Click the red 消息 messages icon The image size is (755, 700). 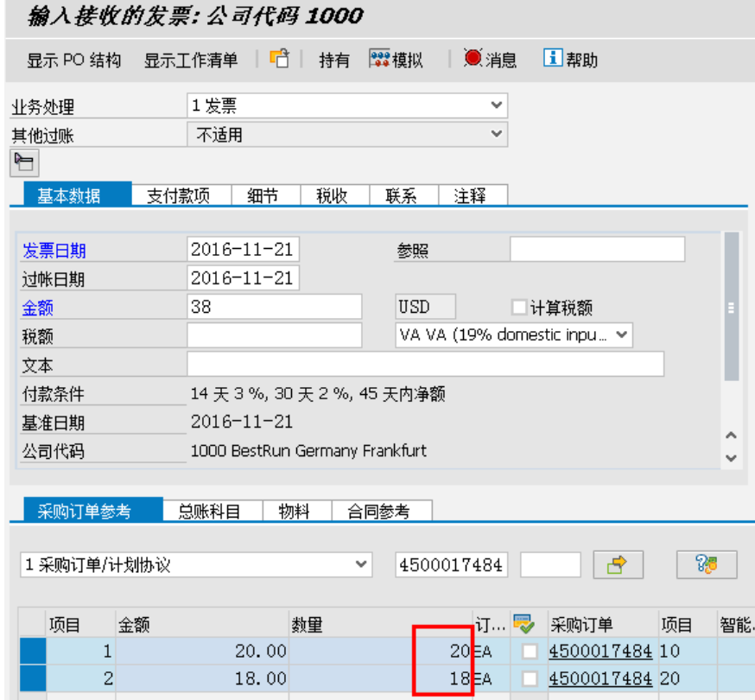click(x=473, y=58)
